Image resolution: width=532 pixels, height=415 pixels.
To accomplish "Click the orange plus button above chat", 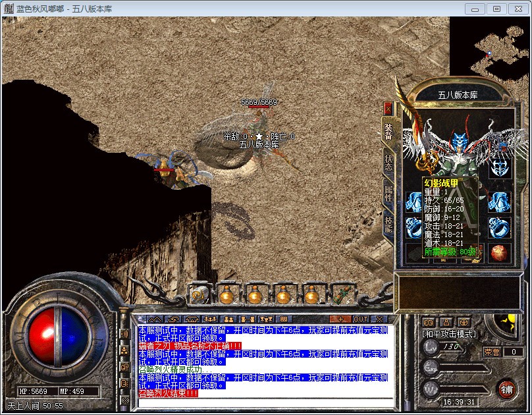I will click(340, 319).
